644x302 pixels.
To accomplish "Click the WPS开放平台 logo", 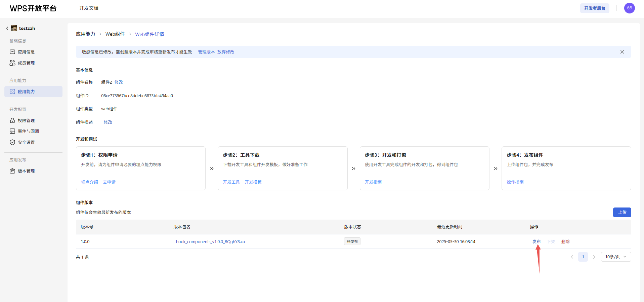I will (x=33, y=8).
